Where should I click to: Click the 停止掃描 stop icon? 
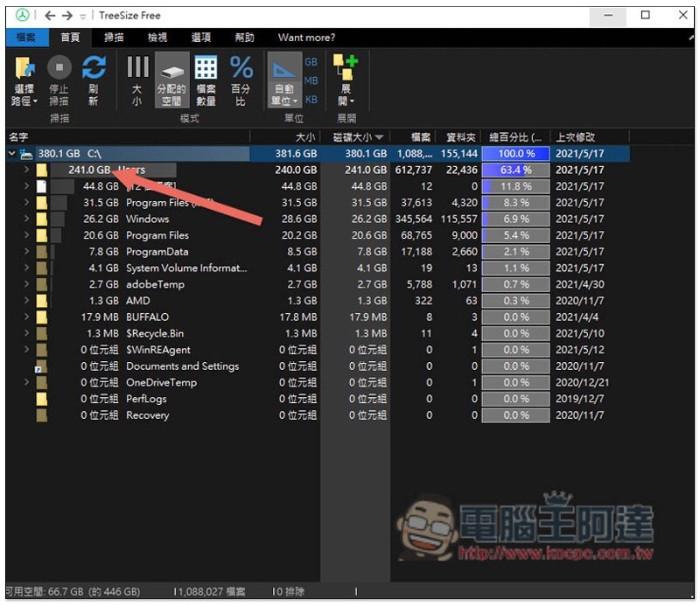59,68
